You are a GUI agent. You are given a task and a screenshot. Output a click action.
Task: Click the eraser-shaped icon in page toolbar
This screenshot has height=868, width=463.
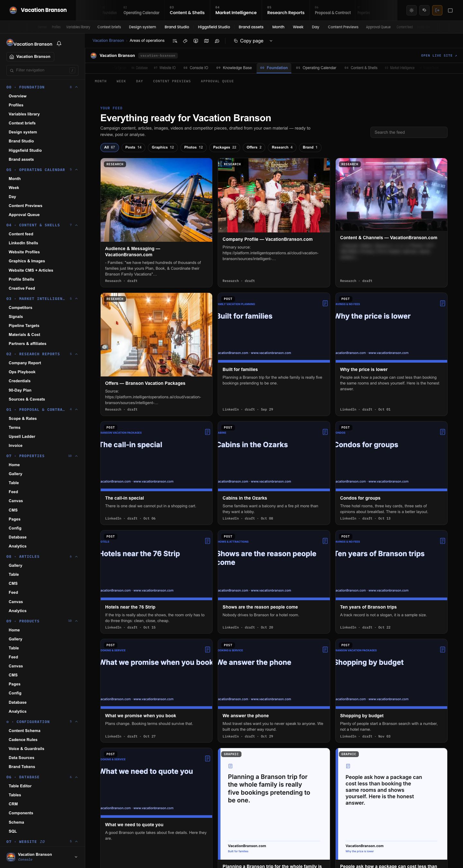[185, 41]
